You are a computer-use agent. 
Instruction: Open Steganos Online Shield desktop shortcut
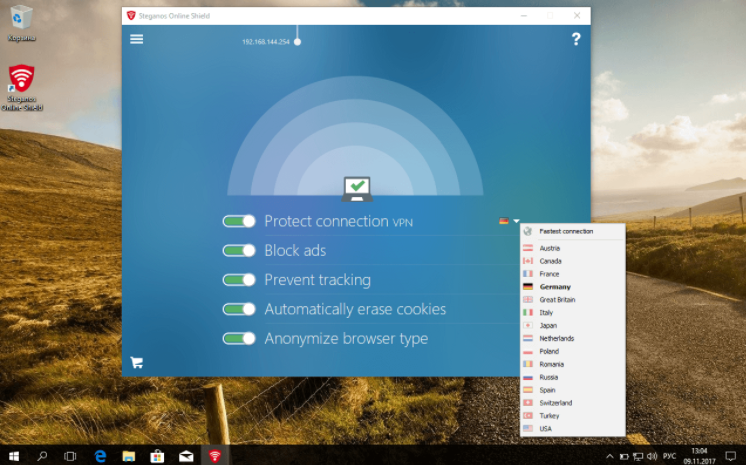pos(22,88)
